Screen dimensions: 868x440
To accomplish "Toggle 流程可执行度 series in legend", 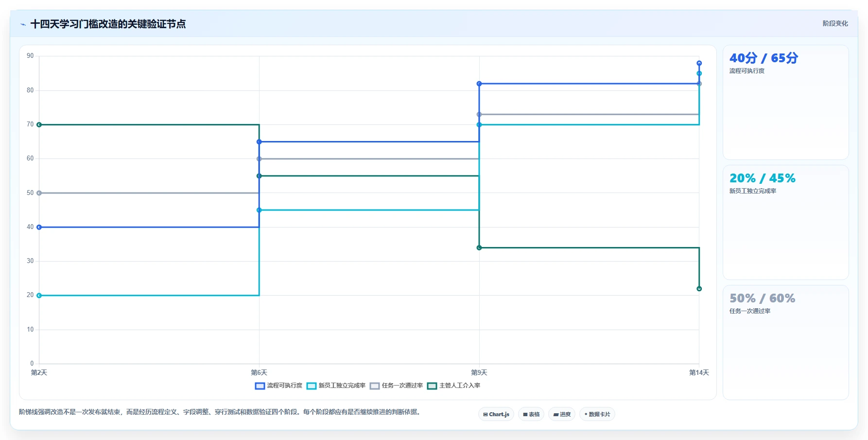I will click(278, 386).
